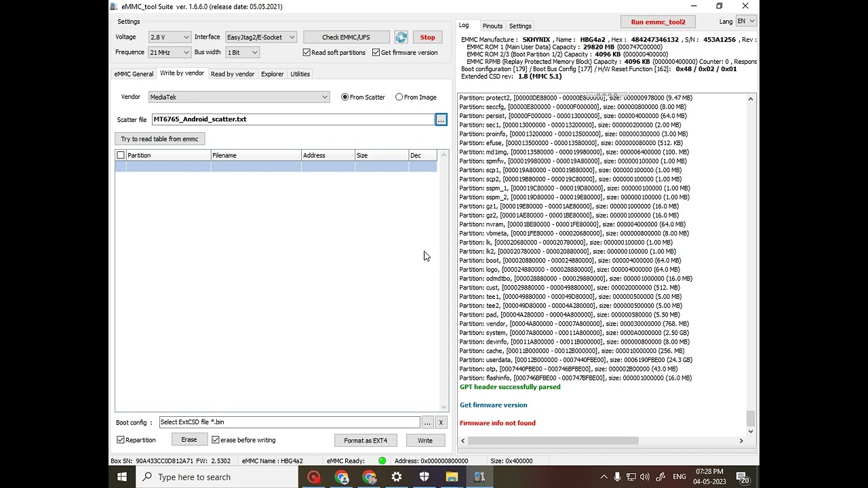Open the volume tray icon

pos(644,477)
